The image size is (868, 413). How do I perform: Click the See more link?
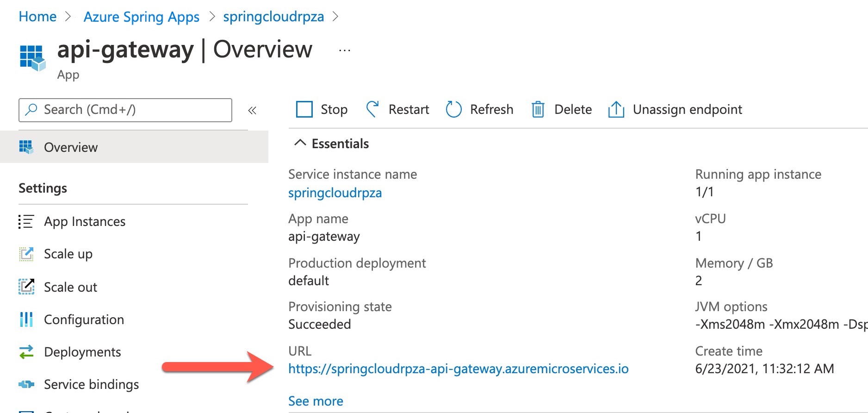click(316, 401)
